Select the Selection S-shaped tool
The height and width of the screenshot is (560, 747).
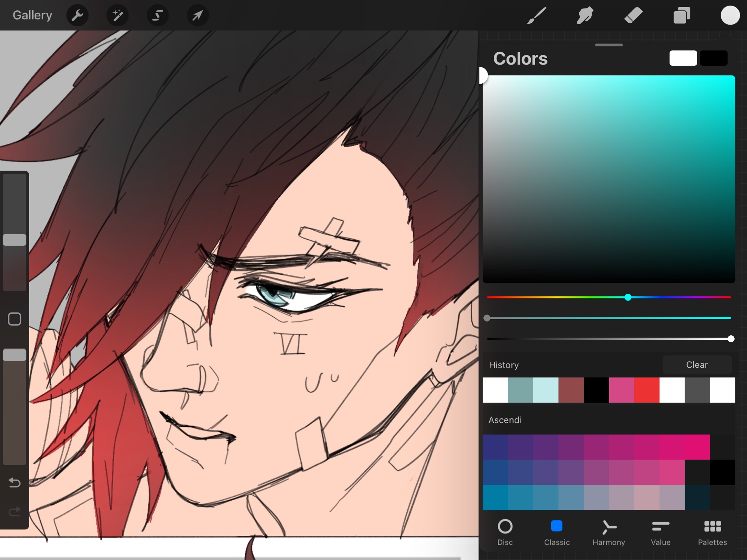(157, 15)
